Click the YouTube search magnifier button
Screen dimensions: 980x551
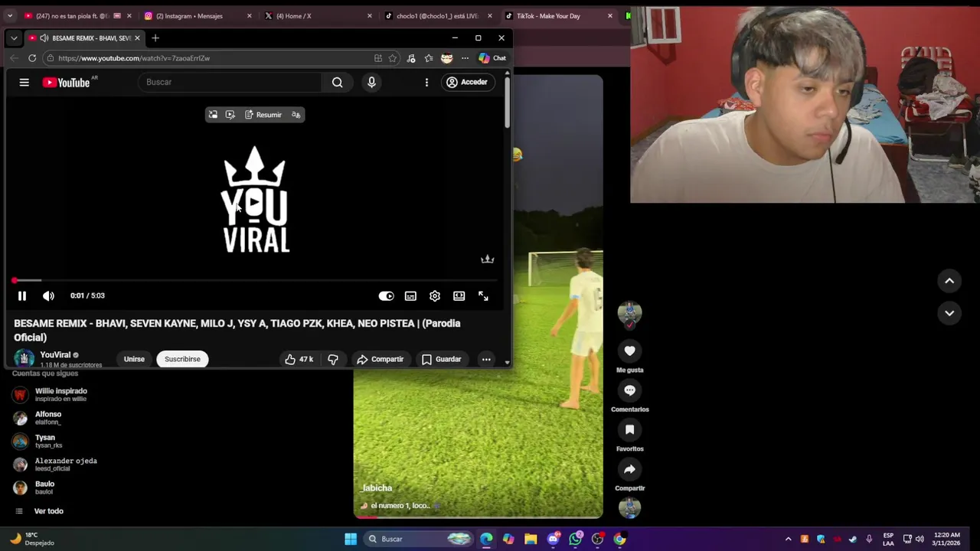click(337, 82)
